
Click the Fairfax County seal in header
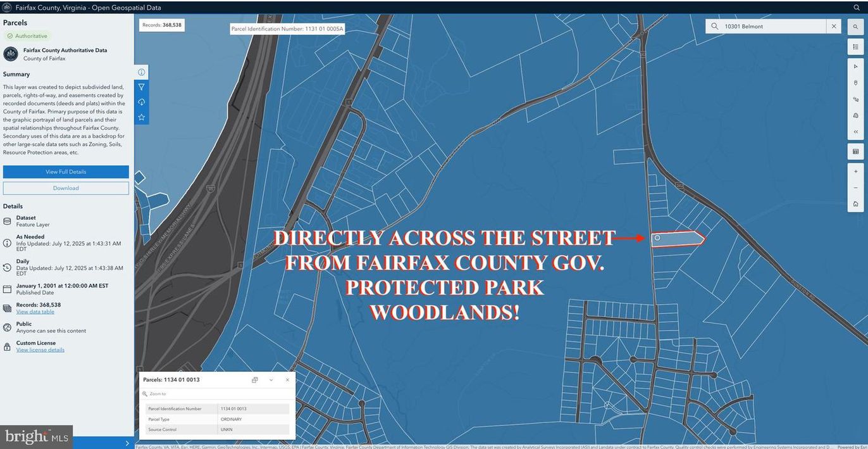[8, 8]
